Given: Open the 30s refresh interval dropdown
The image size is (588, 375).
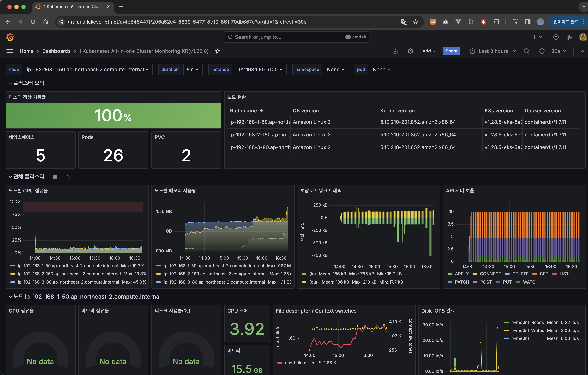Looking at the screenshot, I should (x=558, y=51).
